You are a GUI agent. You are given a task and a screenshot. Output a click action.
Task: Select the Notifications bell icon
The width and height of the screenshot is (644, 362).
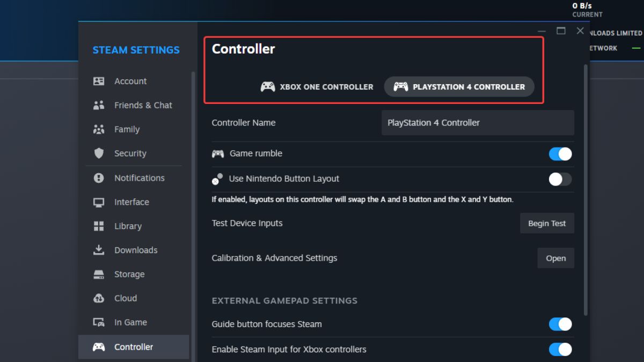99,178
